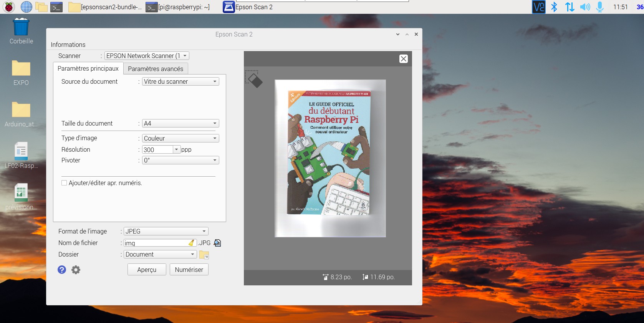Click the Aperçu preview button

(147, 270)
